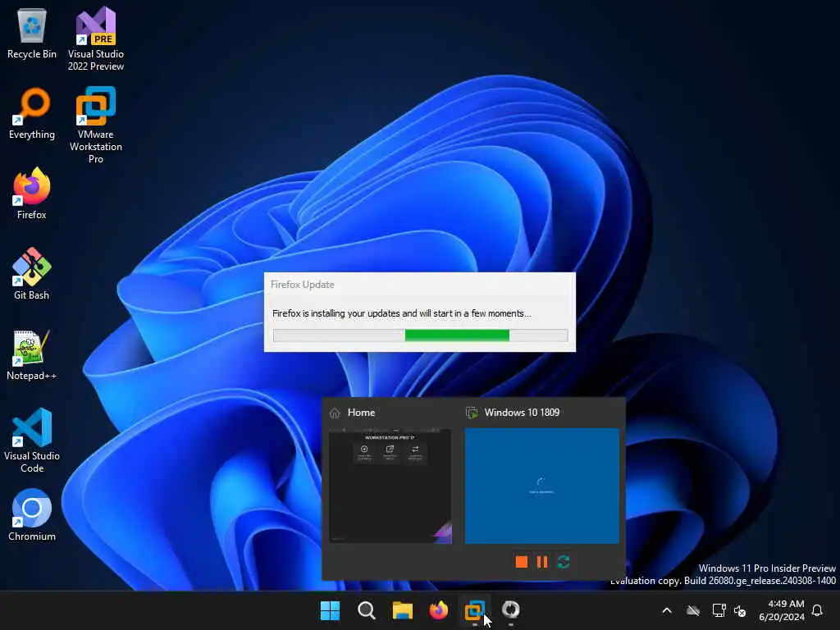Click the Firefox taskbar icon
Viewport: 840px width, 630px height.
(x=438, y=610)
